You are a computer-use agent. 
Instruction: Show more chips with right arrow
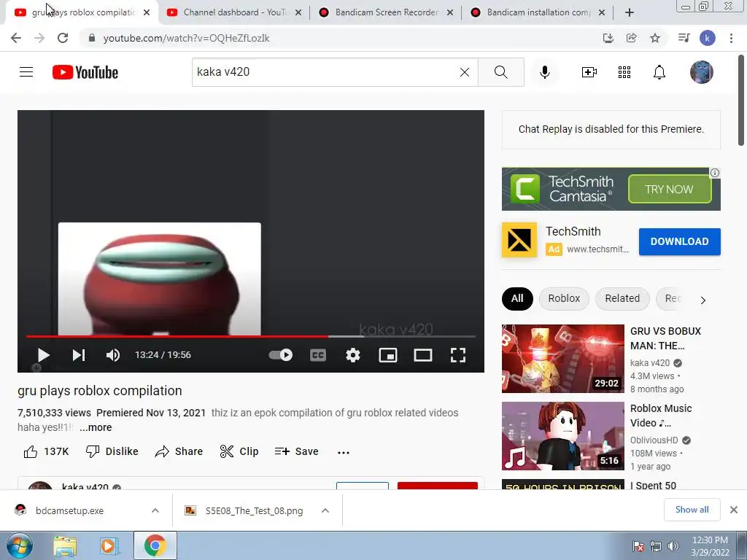point(703,300)
